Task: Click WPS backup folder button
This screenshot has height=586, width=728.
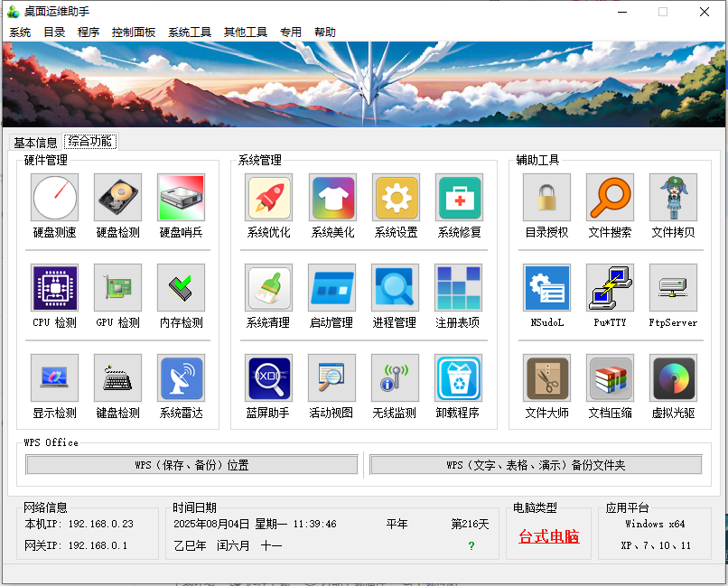Action: tap(536, 465)
